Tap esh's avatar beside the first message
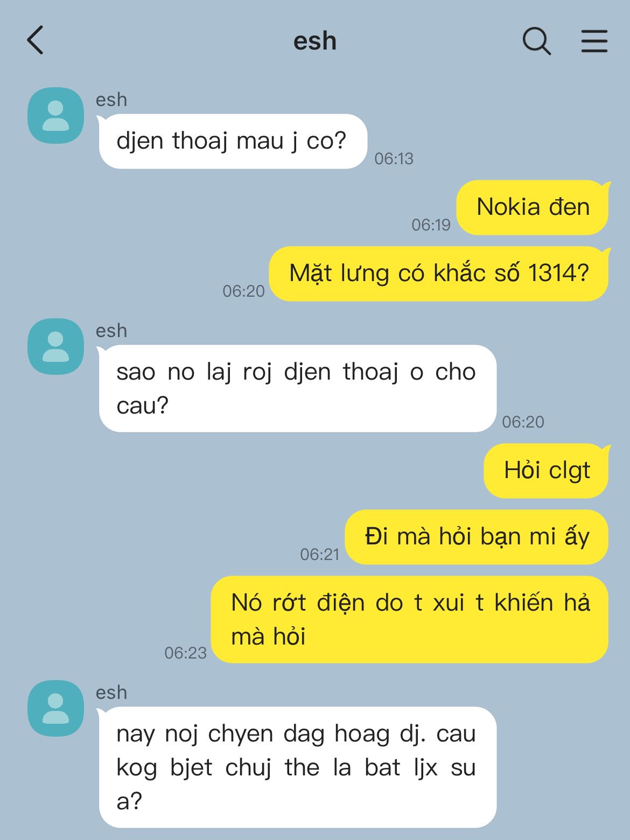 (x=55, y=115)
